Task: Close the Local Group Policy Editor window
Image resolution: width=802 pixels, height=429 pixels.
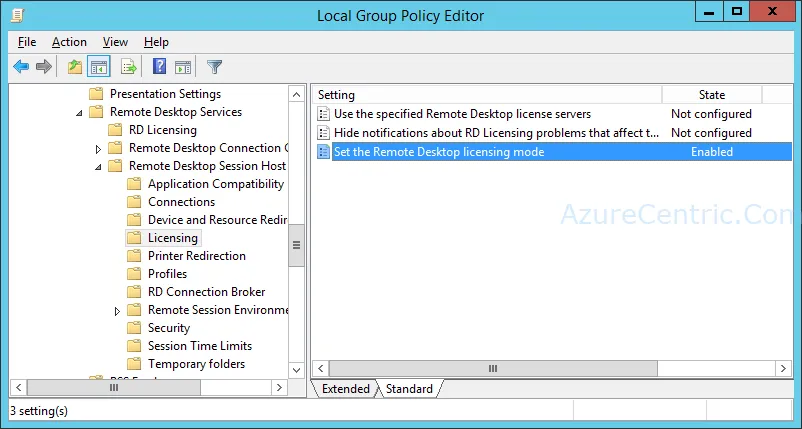Action: [x=772, y=12]
